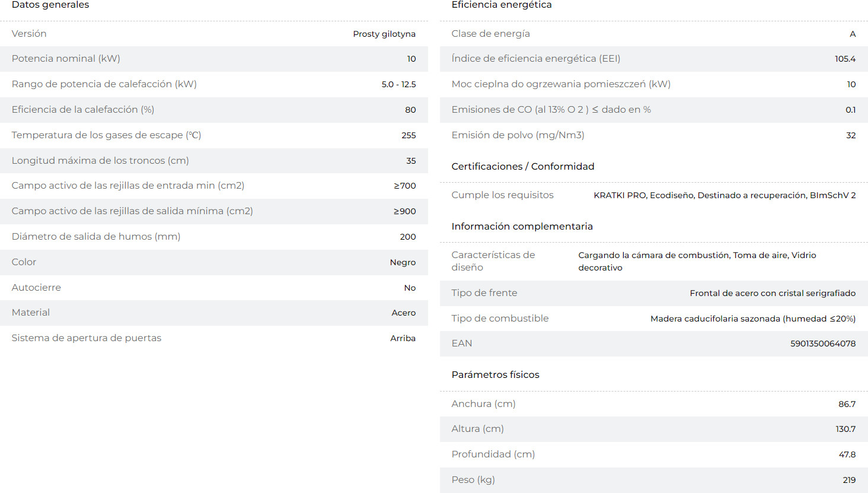The height and width of the screenshot is (493, 868).
Task: Click the 'Certificaciones / Conformidad' heading
Action: (x=523, y=167)
